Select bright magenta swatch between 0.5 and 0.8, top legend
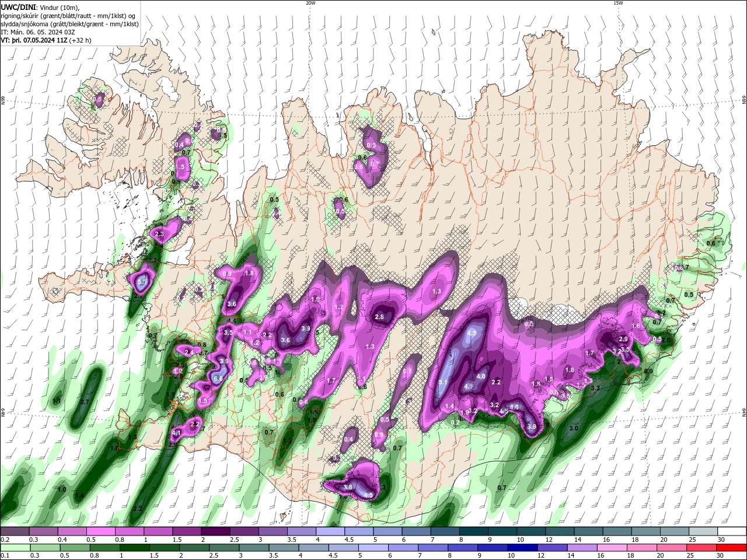This screenshot has height=560, width=747. click(102, 531)
